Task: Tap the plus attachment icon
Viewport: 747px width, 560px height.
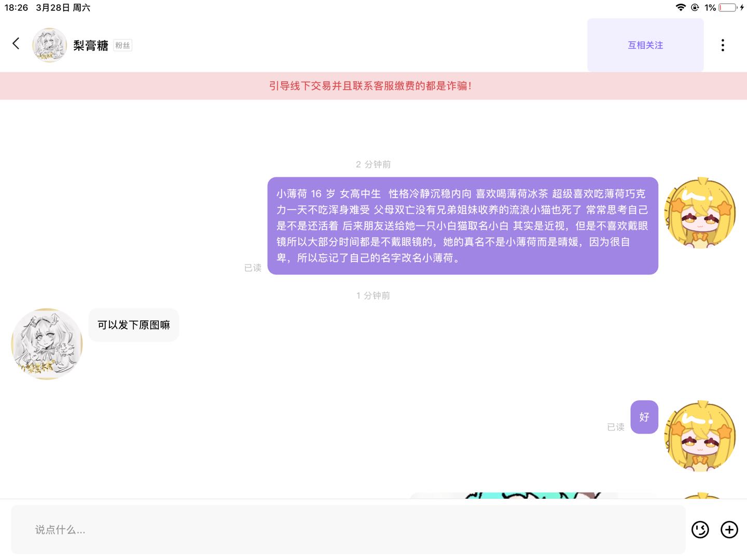Action: [729, 529]
